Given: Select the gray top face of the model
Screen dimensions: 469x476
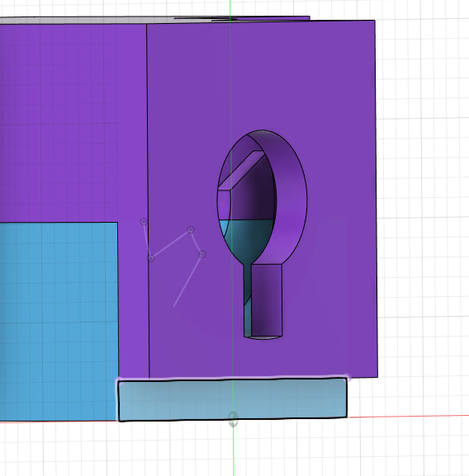Looking at the screenshot, I should pyautogui.click(x=91, y=21).
